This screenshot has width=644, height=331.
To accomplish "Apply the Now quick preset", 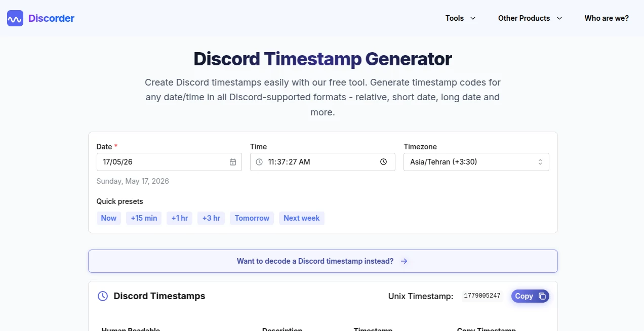I will pos(109,218).
